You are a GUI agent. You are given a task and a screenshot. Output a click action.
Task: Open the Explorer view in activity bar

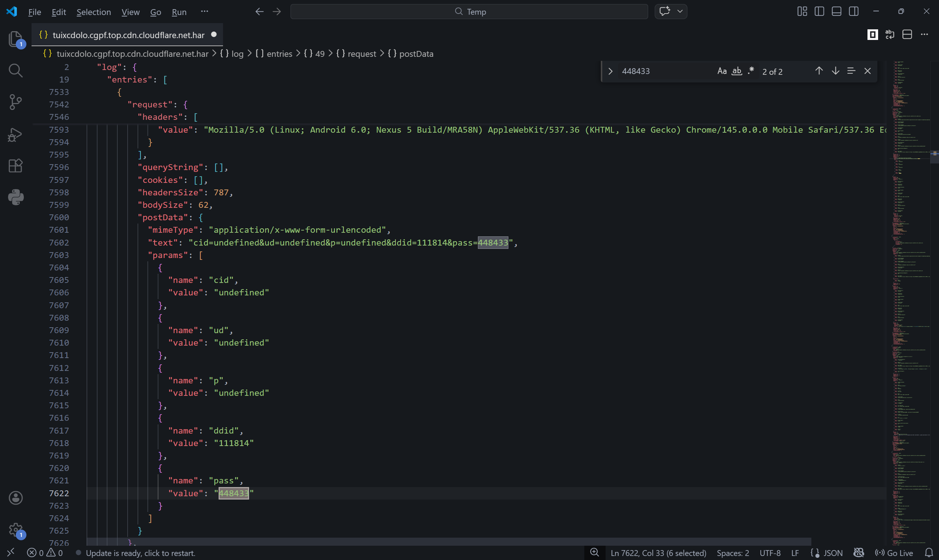click(15, 39)
